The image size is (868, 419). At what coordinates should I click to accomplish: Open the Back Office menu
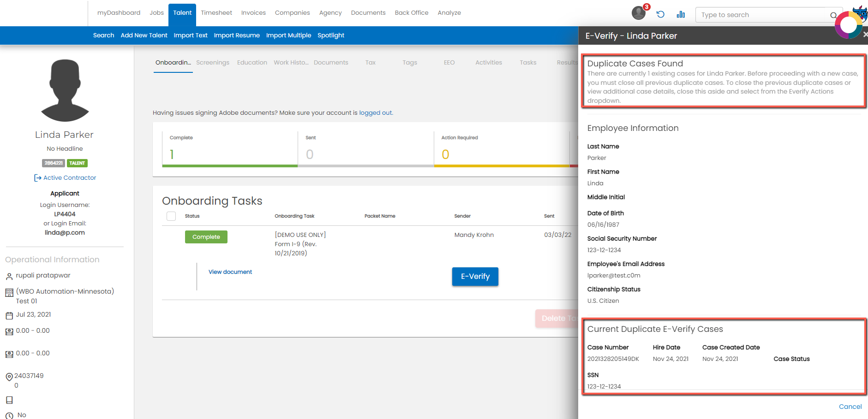[412, 13]
